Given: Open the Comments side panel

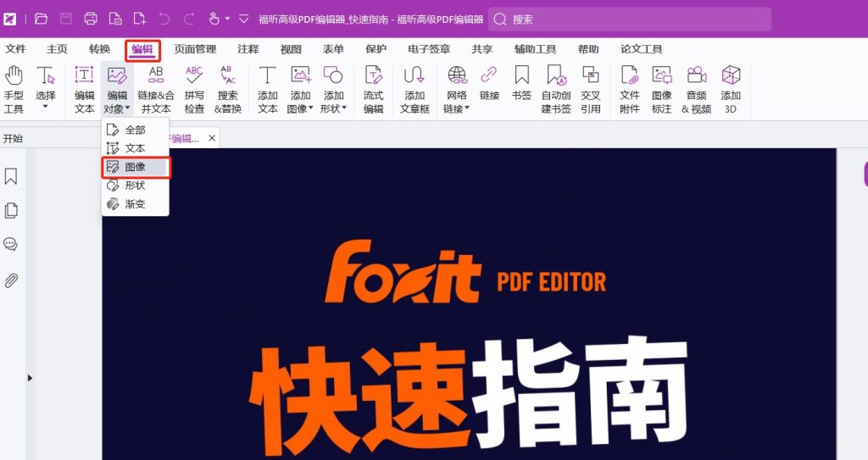Looking at the screenshot, I should 10,244.
